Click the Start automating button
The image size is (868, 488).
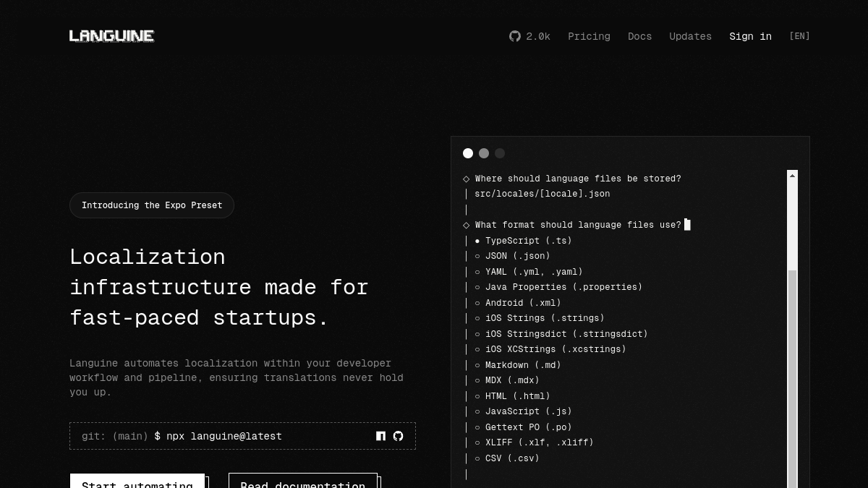click(137, 481)
